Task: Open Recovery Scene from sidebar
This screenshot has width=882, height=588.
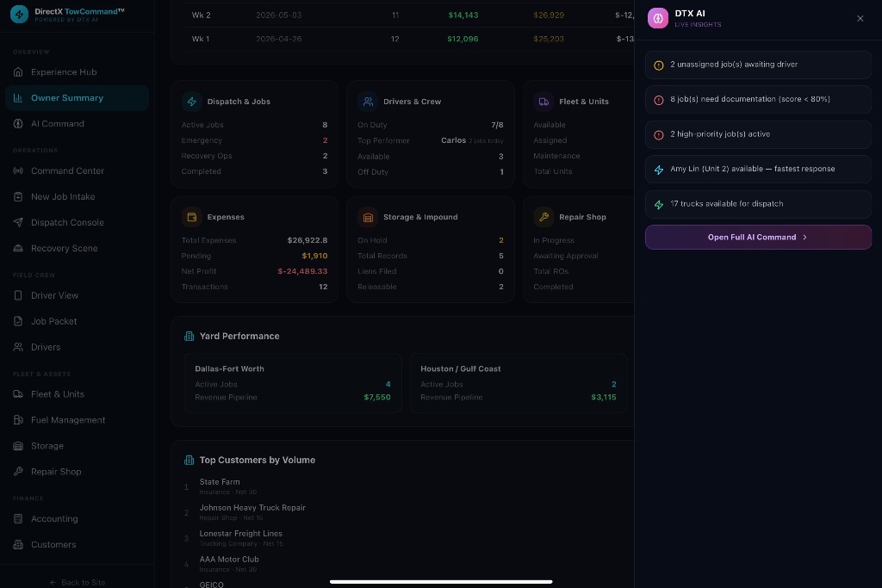Action: click(77, 249)
